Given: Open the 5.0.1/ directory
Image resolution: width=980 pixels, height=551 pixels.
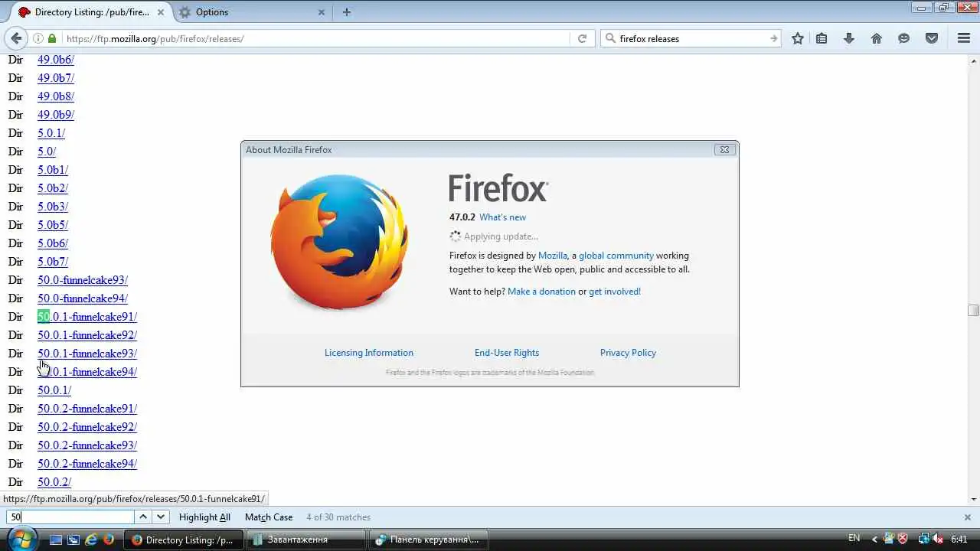Looking at the screenshot, I should (51, 133).
